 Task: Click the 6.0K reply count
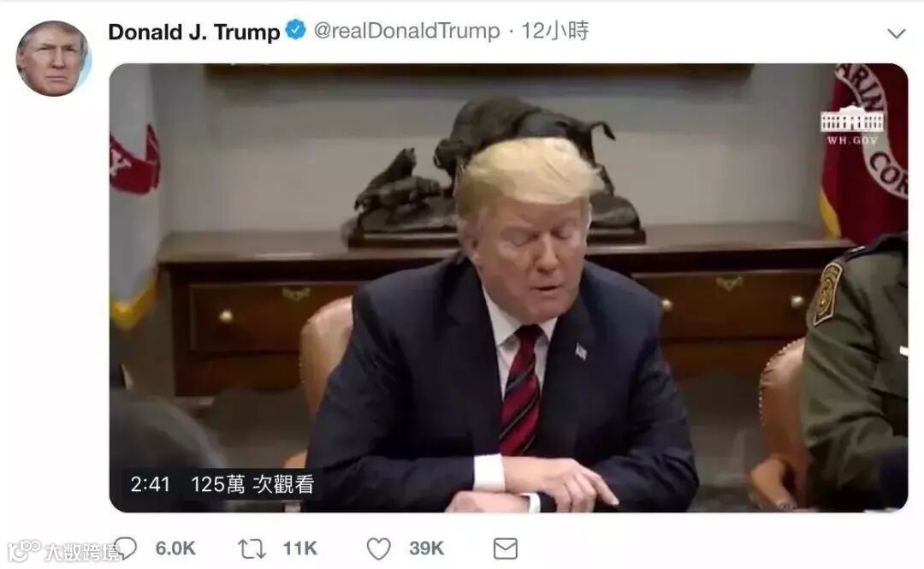(x=175, y=548)
